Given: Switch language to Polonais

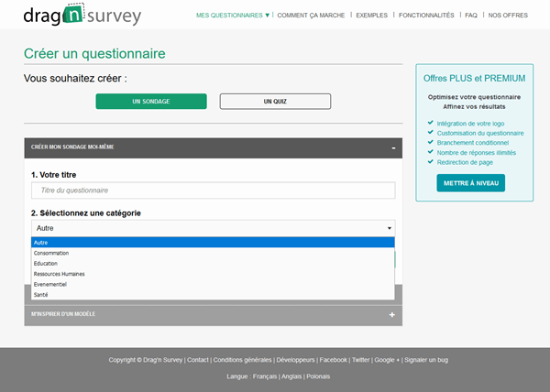Looking at the screenshot, I should (318, 376).
